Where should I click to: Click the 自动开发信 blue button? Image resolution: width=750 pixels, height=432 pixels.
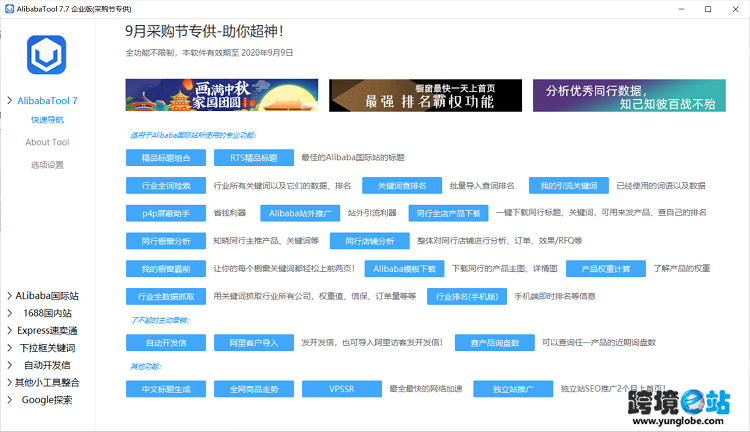coord(166,343)
